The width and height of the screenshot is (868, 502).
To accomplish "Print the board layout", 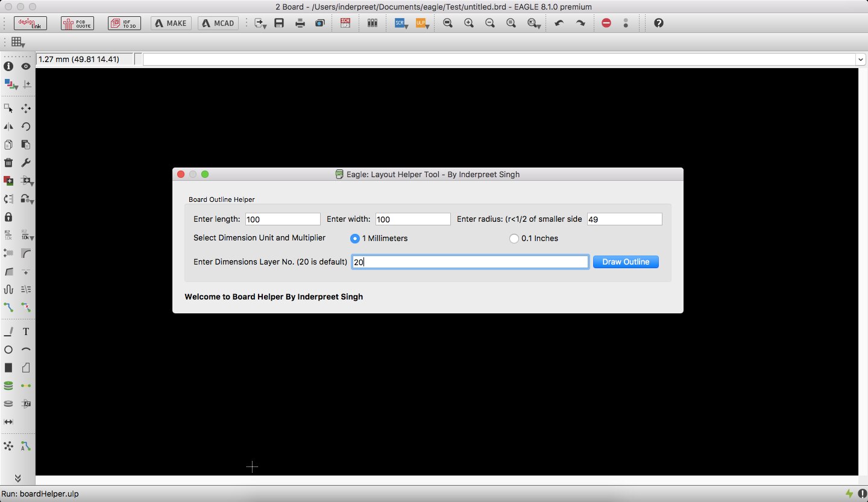I will click(300, 23).
